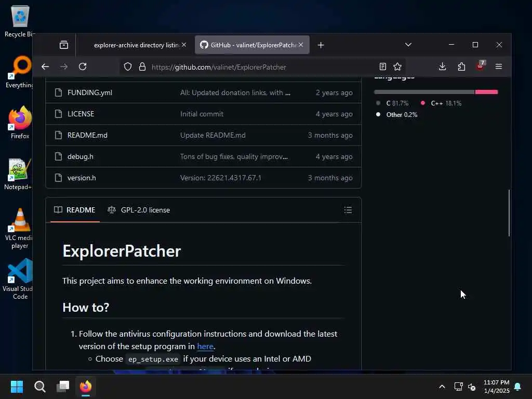Open the notifications bell icon
Viewport: 532px width, 399px height.
click(518, 387)
